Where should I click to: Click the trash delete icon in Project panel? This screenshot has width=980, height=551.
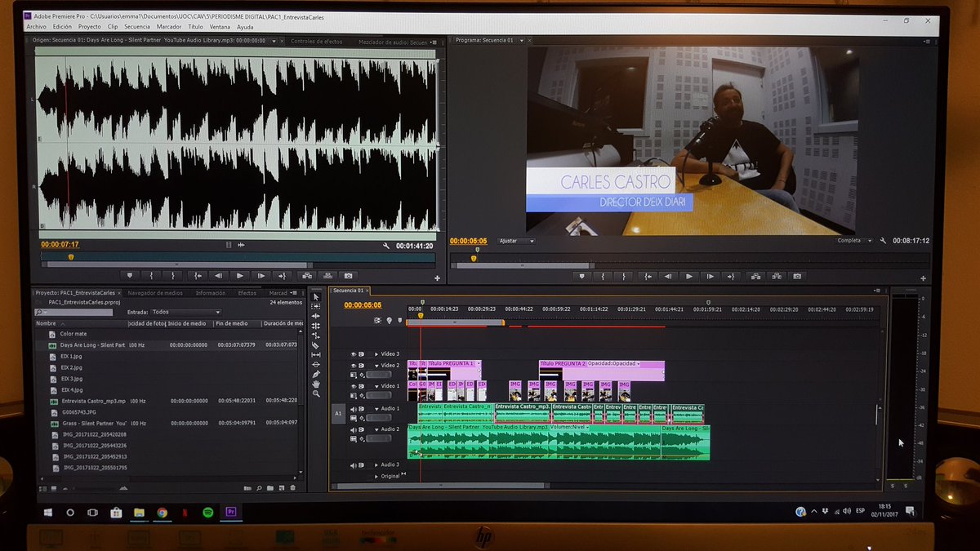pyautogui.click(x=292, y=488)
